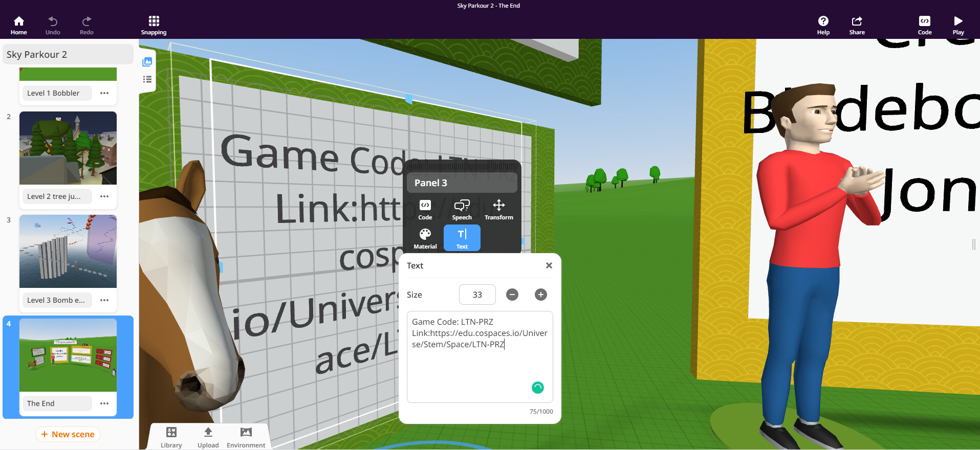
Task: Edit the Sky Parkour 2 space title
Action: coord(68,54)
